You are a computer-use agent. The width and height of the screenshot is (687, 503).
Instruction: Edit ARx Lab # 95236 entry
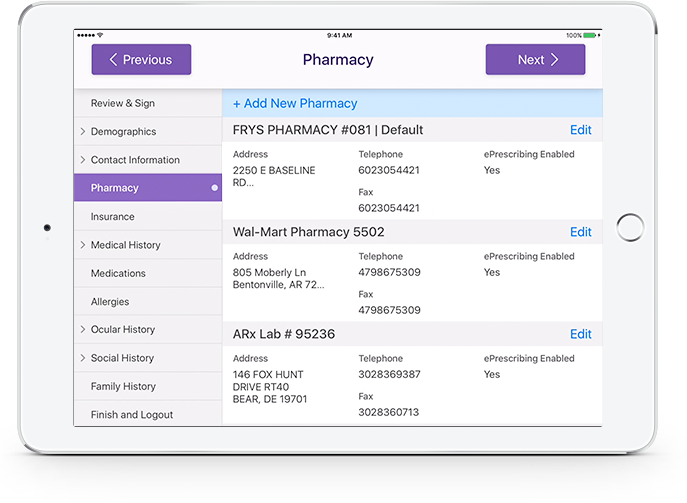581,334
